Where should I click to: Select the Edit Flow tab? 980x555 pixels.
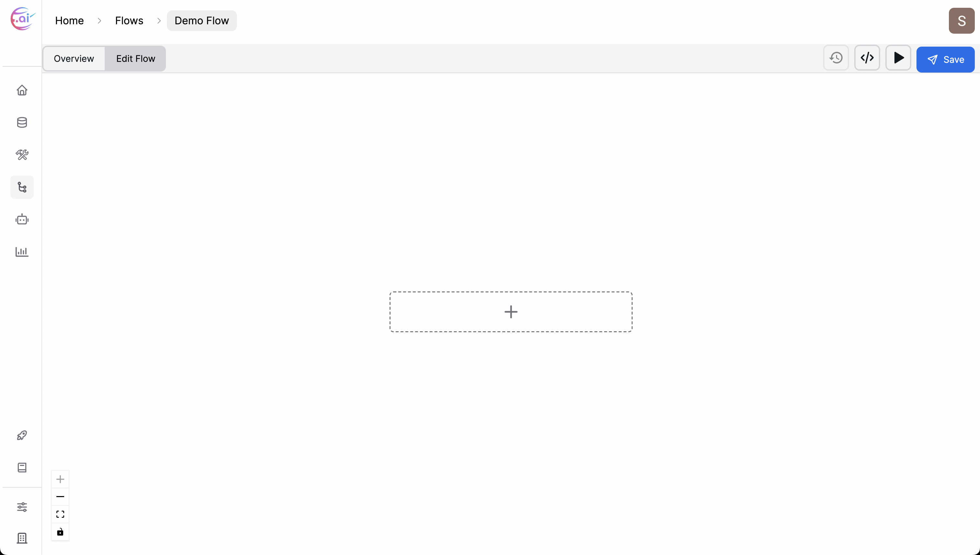[135, 59]
